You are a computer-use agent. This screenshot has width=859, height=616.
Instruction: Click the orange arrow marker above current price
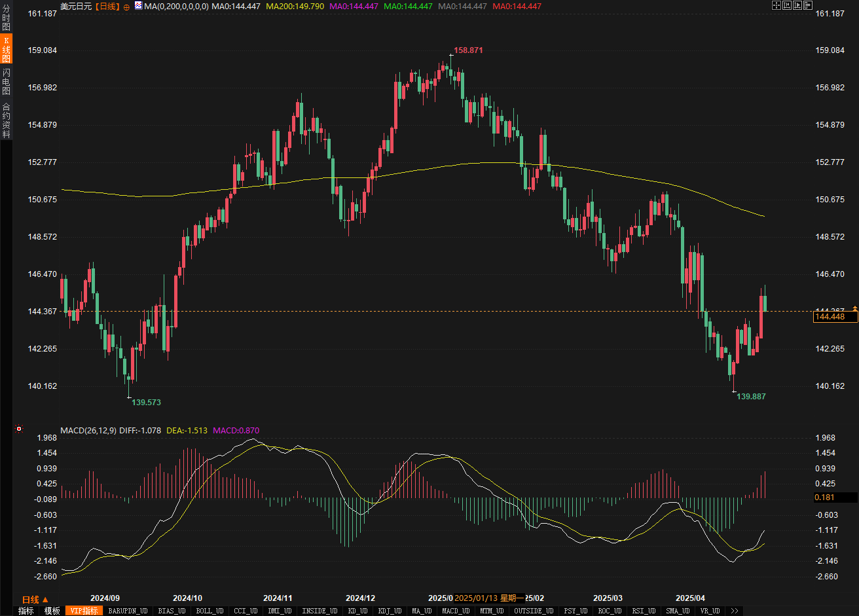855,308
